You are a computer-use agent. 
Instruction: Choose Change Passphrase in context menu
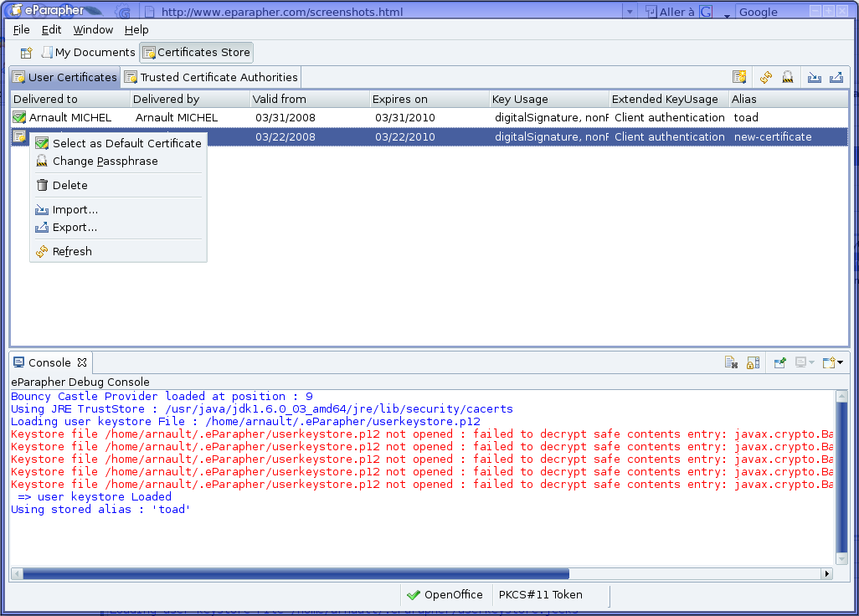(x=118, y=161)
